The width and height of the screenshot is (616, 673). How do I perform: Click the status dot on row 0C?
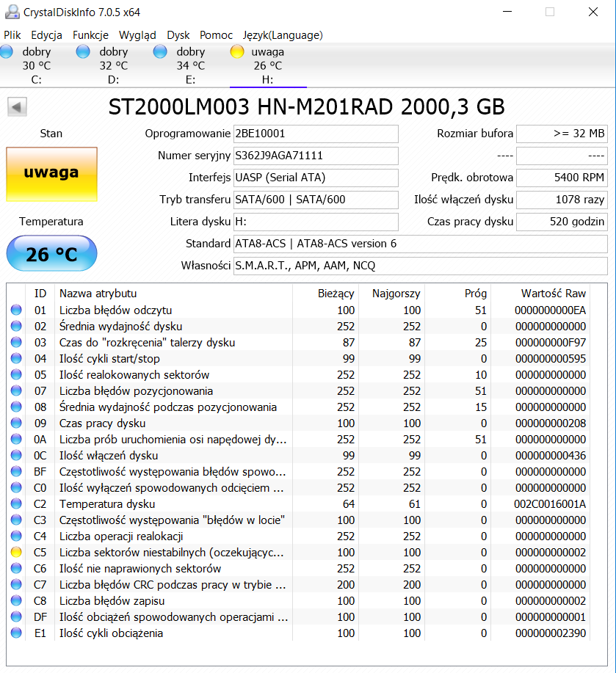[16, 455]
